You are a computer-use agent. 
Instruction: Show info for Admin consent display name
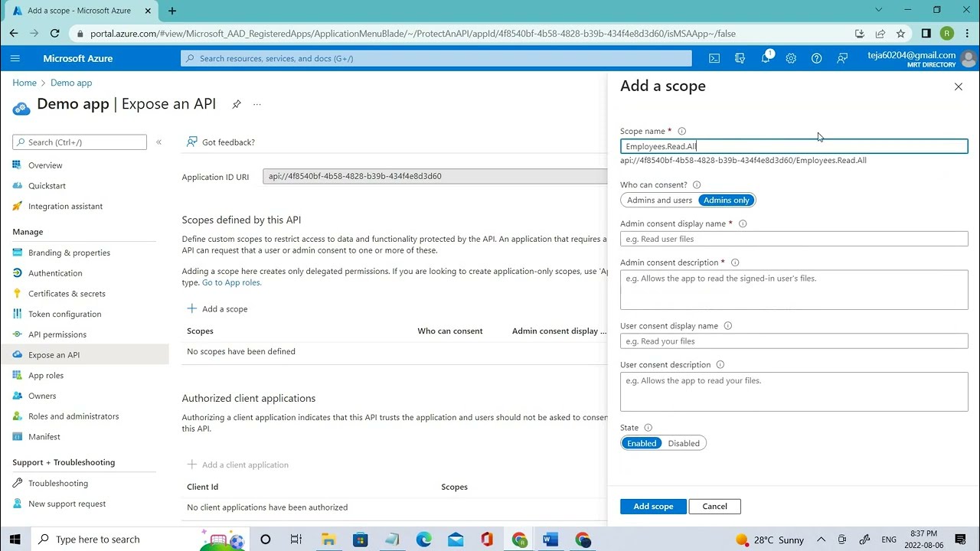click(x=743, y=223)
